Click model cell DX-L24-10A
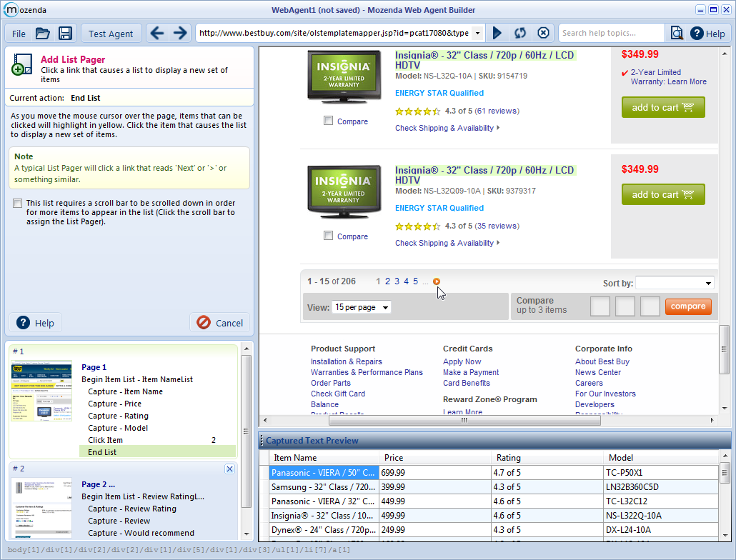736x560 pixels. click(661, 530)
